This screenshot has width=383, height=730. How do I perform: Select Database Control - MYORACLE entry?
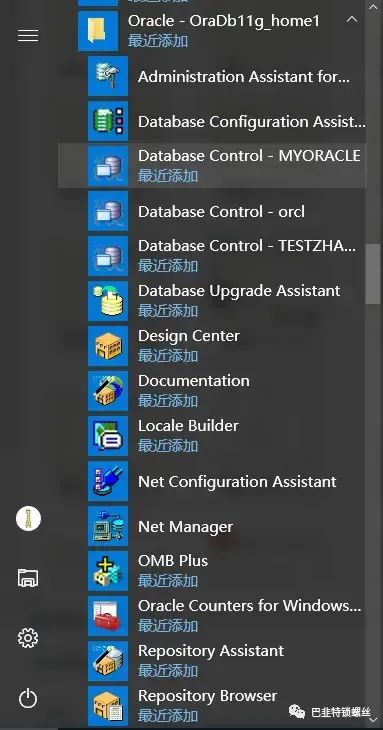[x=212, y=166]
